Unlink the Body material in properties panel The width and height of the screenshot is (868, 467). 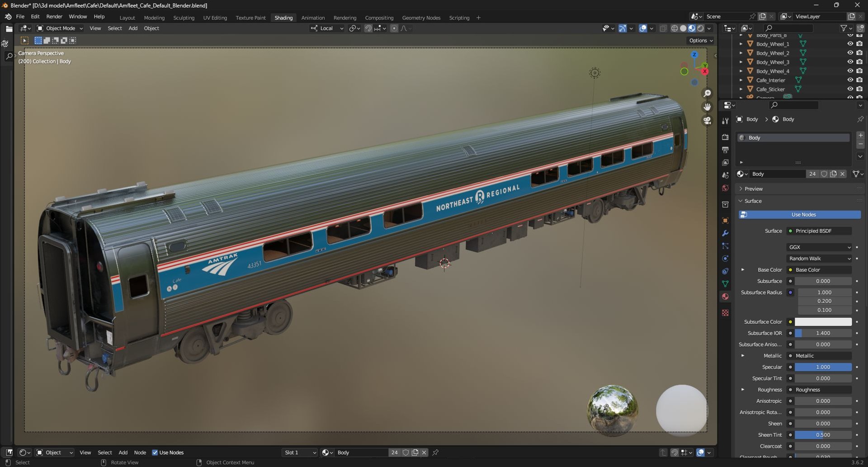coord(842,174)
